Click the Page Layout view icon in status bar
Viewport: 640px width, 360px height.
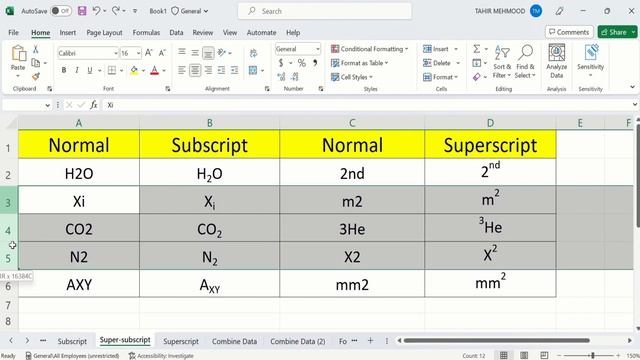tap(524, 355)
